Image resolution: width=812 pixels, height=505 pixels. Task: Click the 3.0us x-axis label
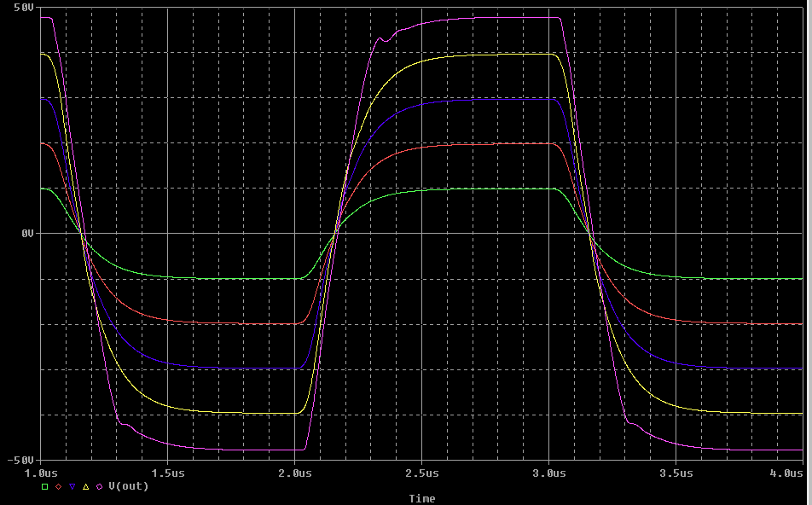[x=548, y=472]
